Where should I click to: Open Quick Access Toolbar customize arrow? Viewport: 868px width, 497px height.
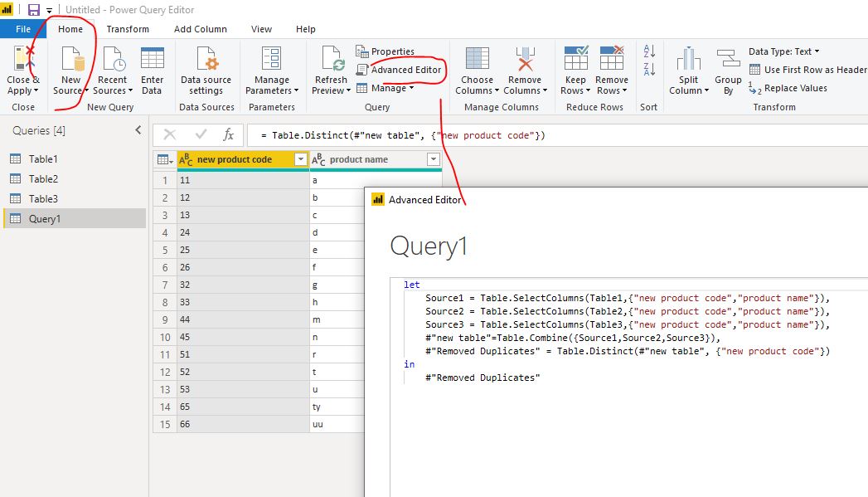click(49, 11)
